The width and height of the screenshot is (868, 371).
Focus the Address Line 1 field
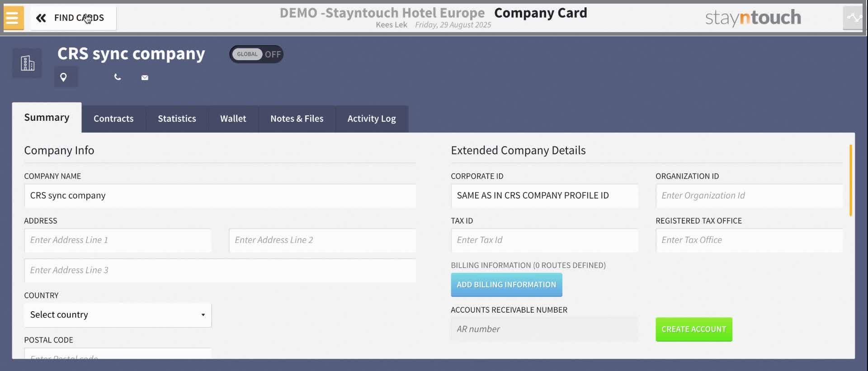[x=118, y=240]
